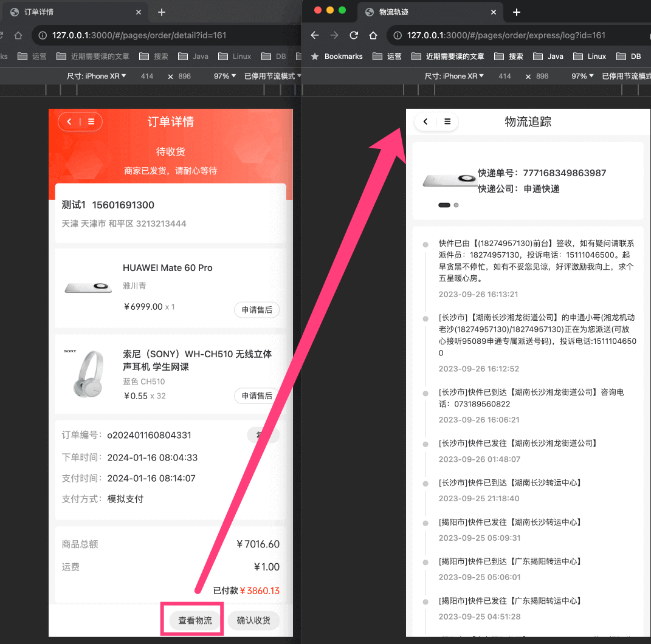Click the carousel indicator dot under the courier image
The height and width of the screenshot is (644, 651).
(456, 205)
